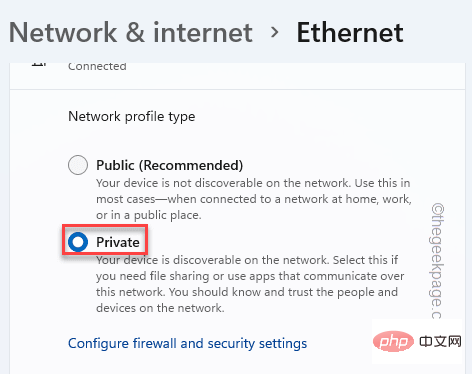The height and width of the screenshot is (374, 472).
Task: Click the Connected status text
Action: [x=97, y=66]
